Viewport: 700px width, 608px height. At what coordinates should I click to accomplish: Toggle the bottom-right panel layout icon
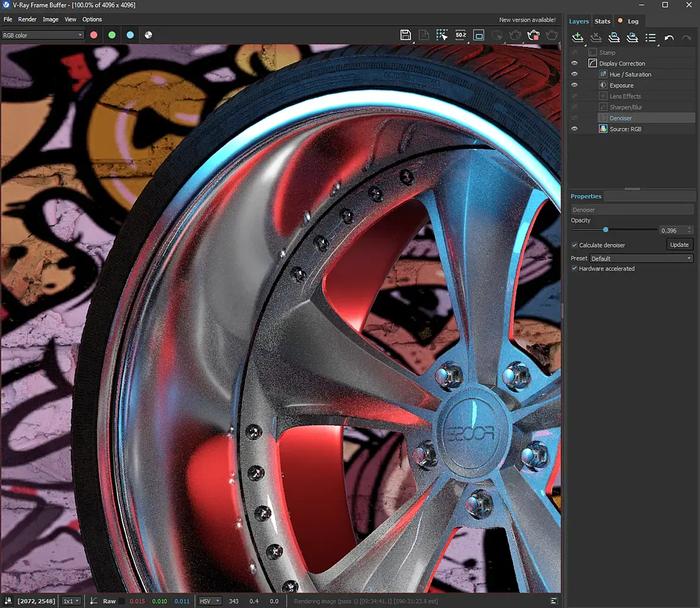point(553,601)
